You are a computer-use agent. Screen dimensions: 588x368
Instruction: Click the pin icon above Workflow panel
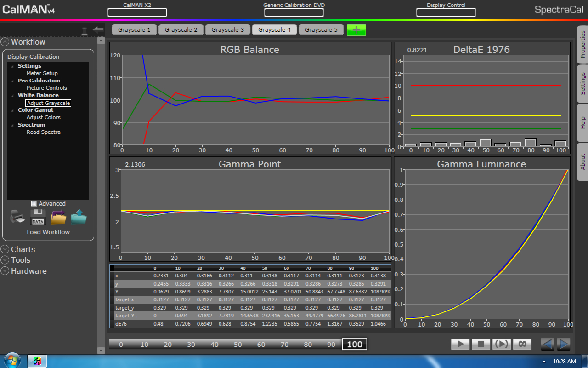pyautogui.click(x=84, y=31)
